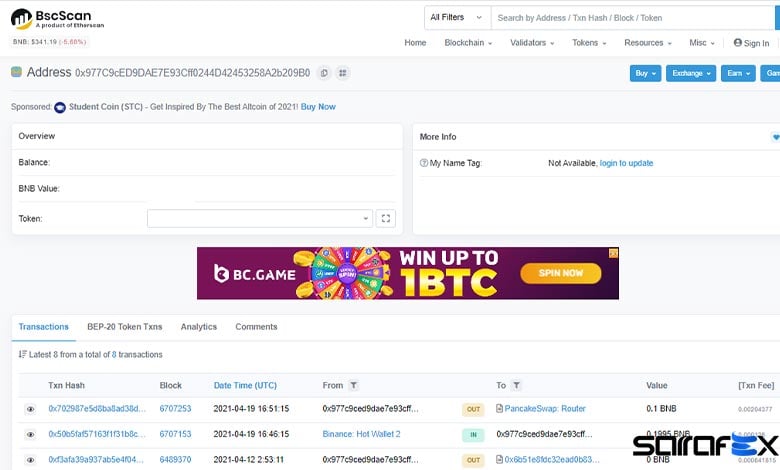Image resolution: width=780 pixels, height=470 pixels.
Task: Click SPIN NOW on the BC.GAME banner
Action: point(561,273)
